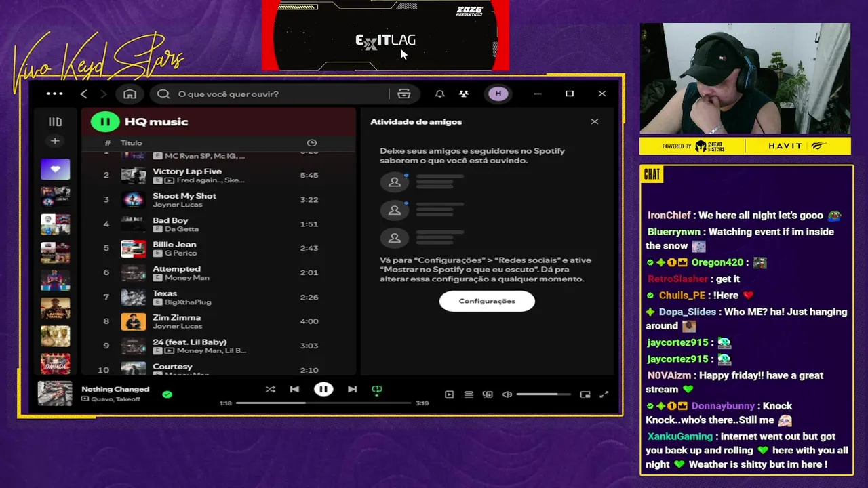
Task: Sort tracks by the Título column header
Action: 132,143
